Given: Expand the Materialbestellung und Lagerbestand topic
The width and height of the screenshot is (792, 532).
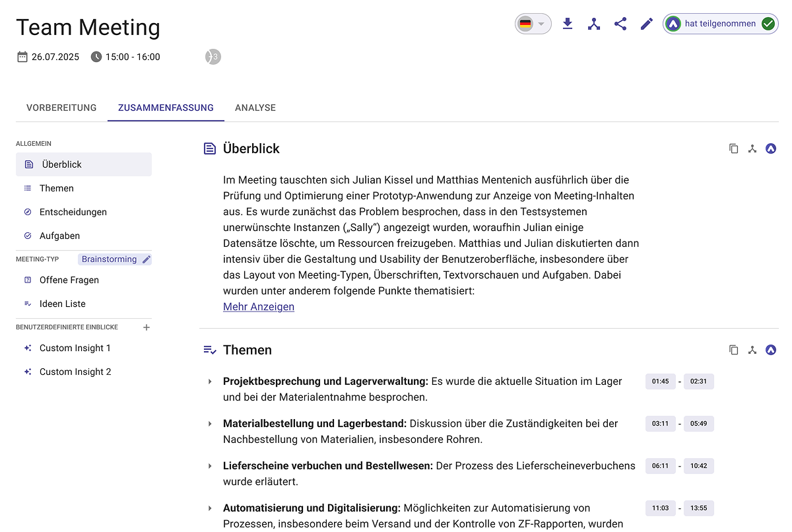Looking at the screenshot, I should (x=210, y=424).
